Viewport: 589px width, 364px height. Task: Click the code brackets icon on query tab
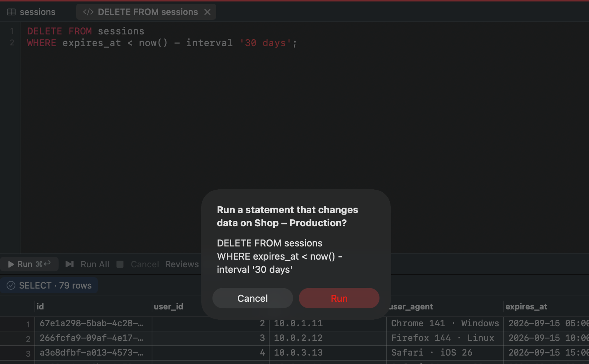[88, 12]
